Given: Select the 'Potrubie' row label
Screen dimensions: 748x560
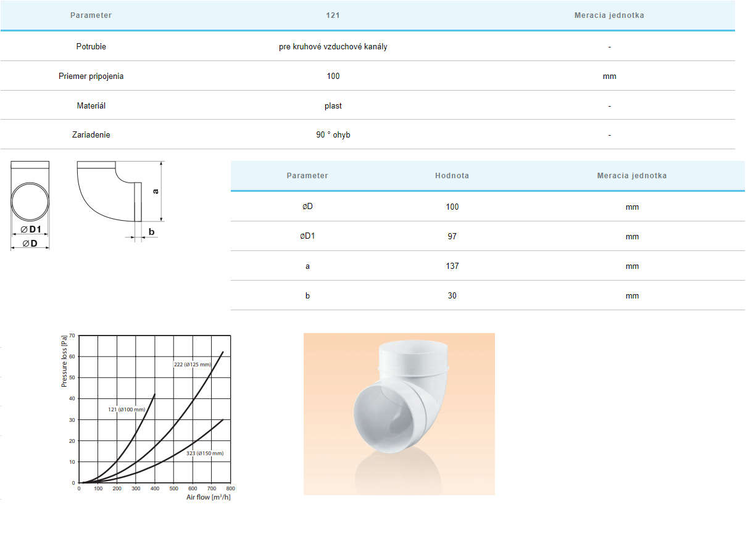Looking at the screenshot, I should point(91,46).
